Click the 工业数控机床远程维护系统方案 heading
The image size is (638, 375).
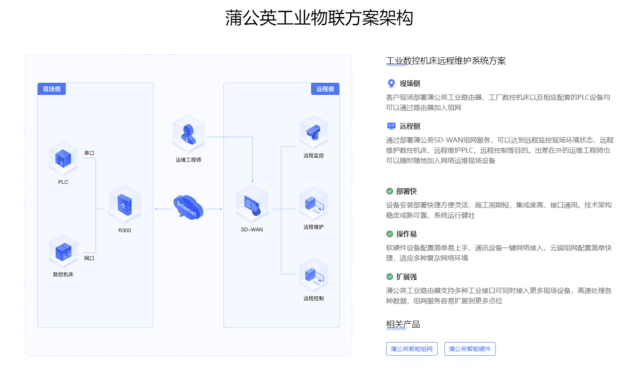tap(446, 61)
